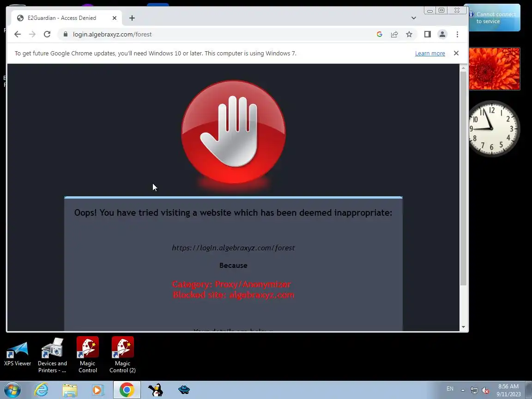Expand the tab search dropdown
This screenshot has width=532, height=399.
point(414,18)
